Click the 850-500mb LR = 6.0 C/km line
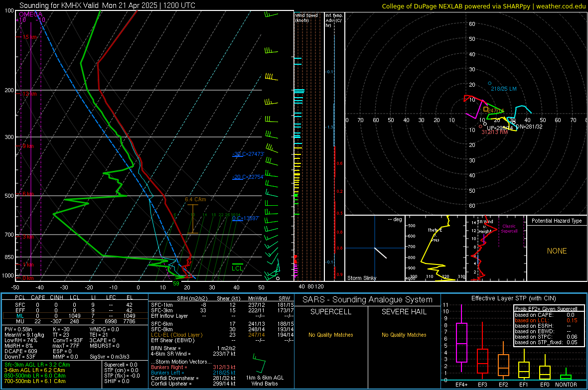The height and width of the screenshot is (390, 588). click(35, 376)
